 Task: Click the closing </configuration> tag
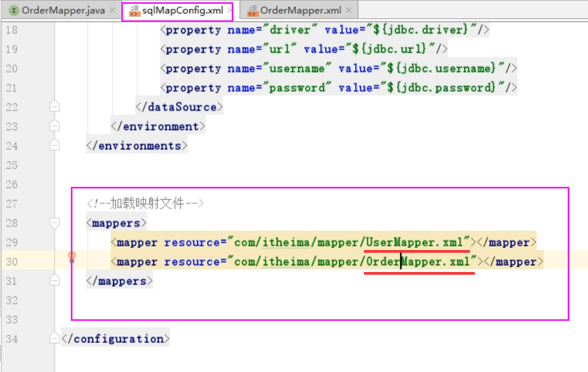[115, 339]
